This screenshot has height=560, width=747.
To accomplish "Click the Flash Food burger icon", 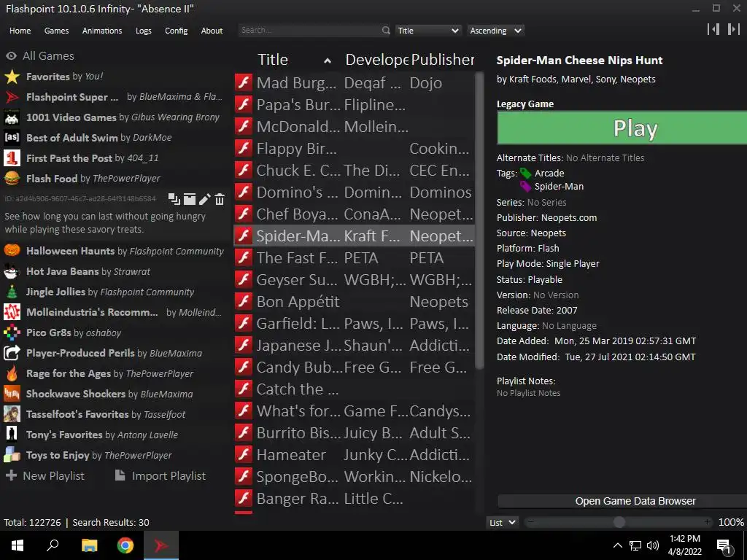I will click(12, 179).
